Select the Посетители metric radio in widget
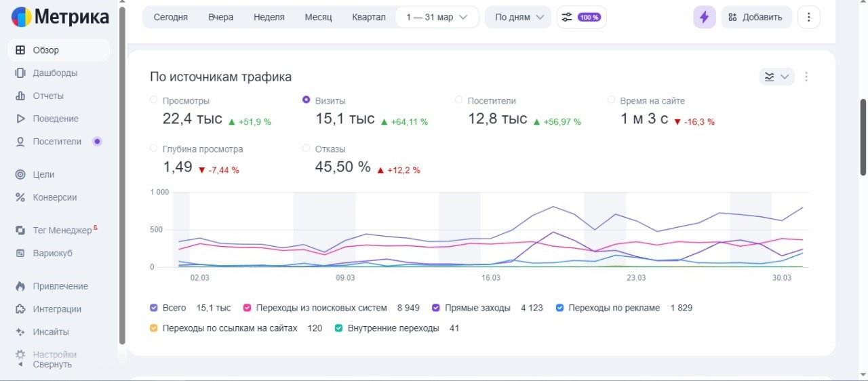Viewport: 868px width, 381px height. [458, 100]
